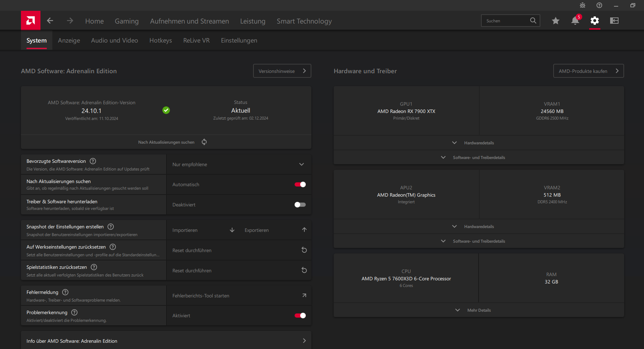Open Aufnehmen und Streamen menu
644x349 pixels.
click(190, 21)
